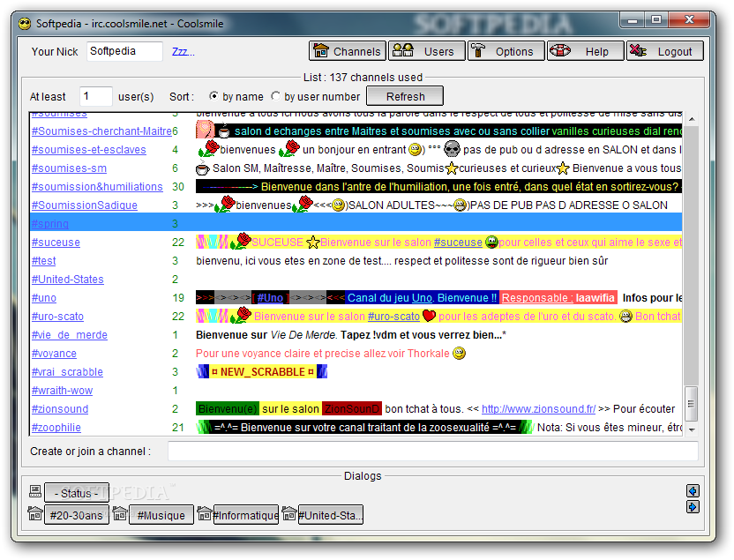Screen dimensions: 734x560
Task: Click the #Uno link inside uno topic
Action: (x=270, y=297)
